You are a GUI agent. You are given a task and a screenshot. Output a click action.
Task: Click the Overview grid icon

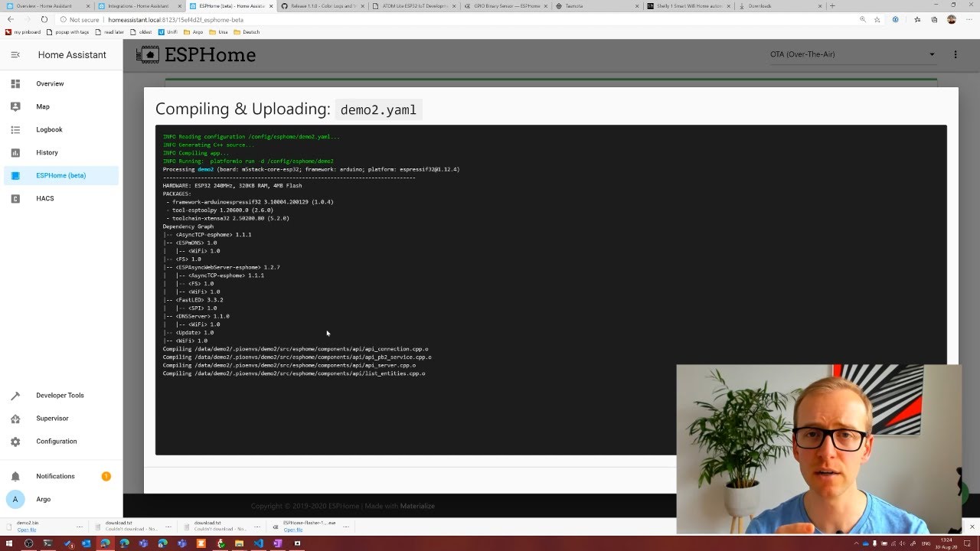click(15, 83)
